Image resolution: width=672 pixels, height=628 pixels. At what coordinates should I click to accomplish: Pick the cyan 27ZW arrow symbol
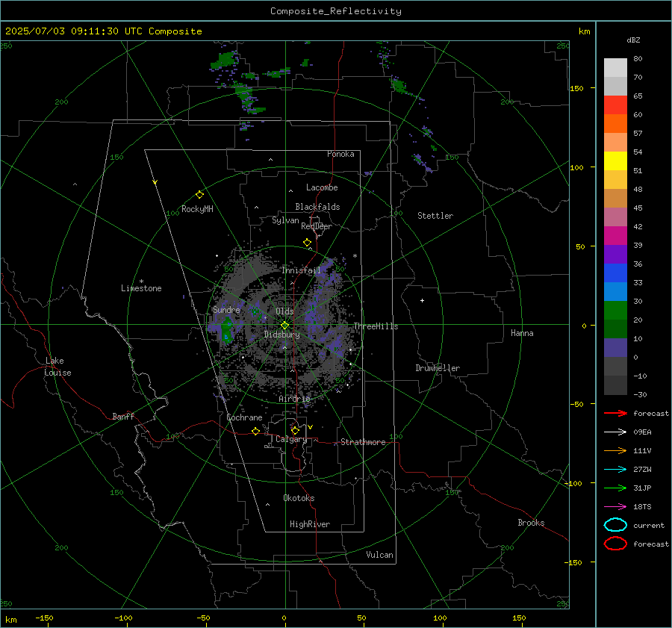615,470
